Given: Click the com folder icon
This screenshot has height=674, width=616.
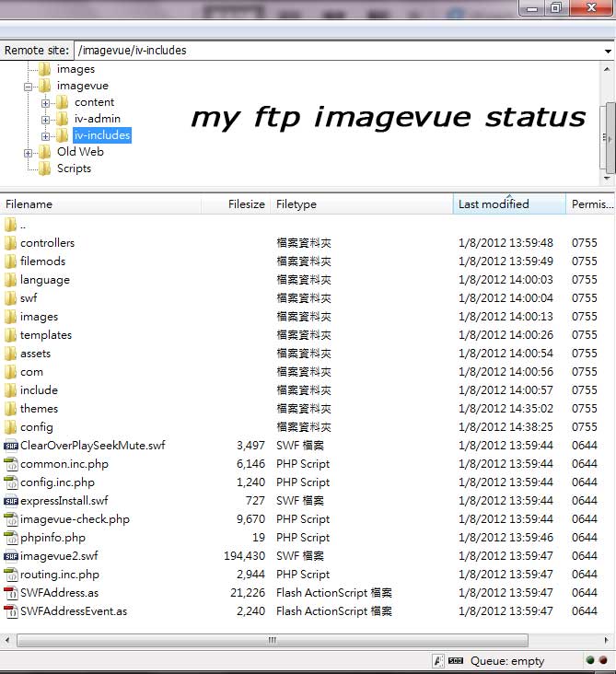Looking at the screenshot, I should (10, 372).
